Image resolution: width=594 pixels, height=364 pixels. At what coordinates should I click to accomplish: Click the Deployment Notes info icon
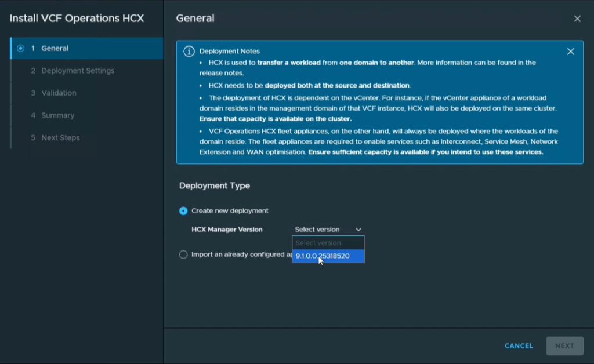click(189, 51)
